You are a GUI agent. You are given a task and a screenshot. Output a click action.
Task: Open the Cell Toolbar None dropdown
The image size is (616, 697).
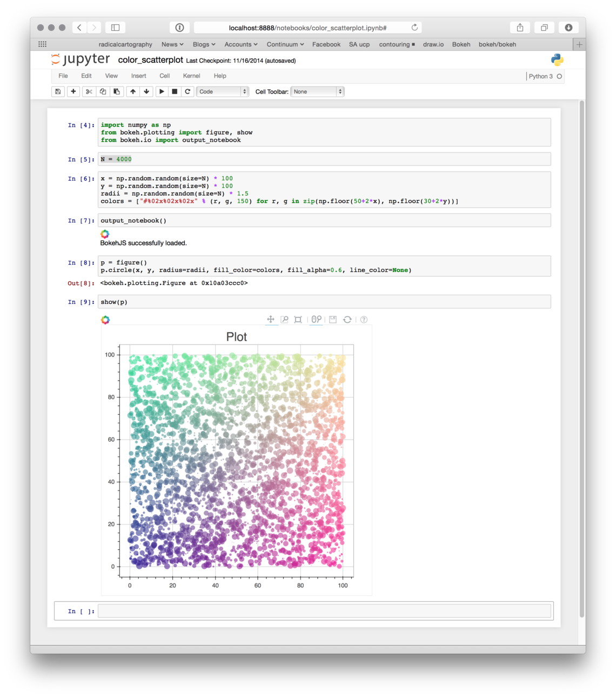pyautogui.click(x=317, y=91)
